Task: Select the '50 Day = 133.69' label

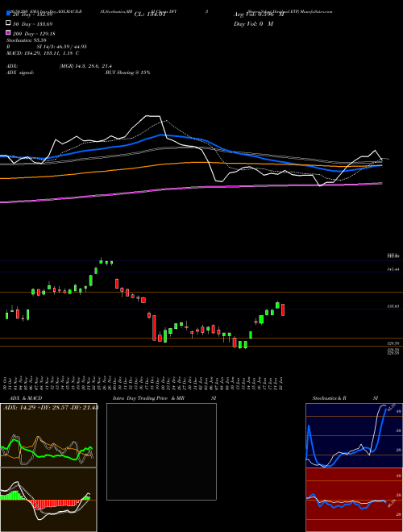Action: point(32,24)
